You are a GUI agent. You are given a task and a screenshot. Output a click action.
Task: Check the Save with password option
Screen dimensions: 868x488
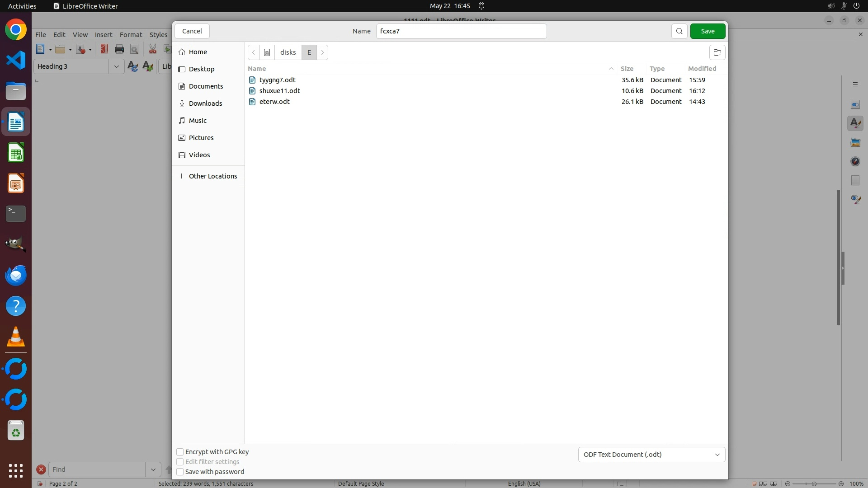(x=180, y=472)
